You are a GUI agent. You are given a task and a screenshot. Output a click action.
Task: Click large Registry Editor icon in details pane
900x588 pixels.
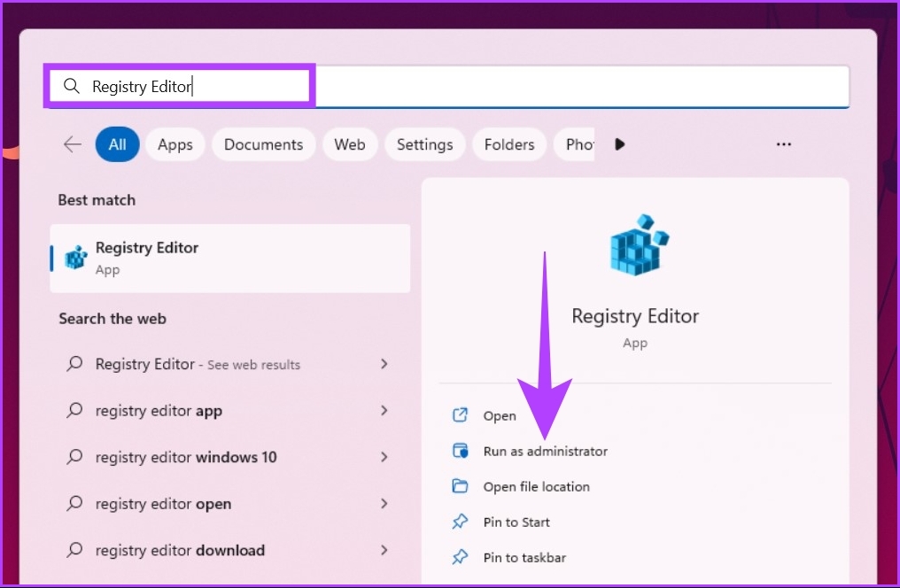(x=639, y=245)
